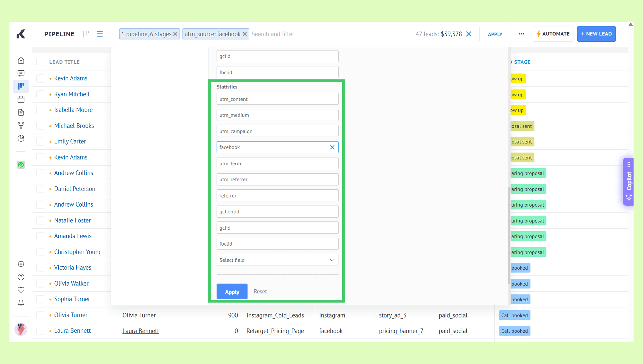
Task: Open the Copilot side panel
Action: click(x=629, y=182)
